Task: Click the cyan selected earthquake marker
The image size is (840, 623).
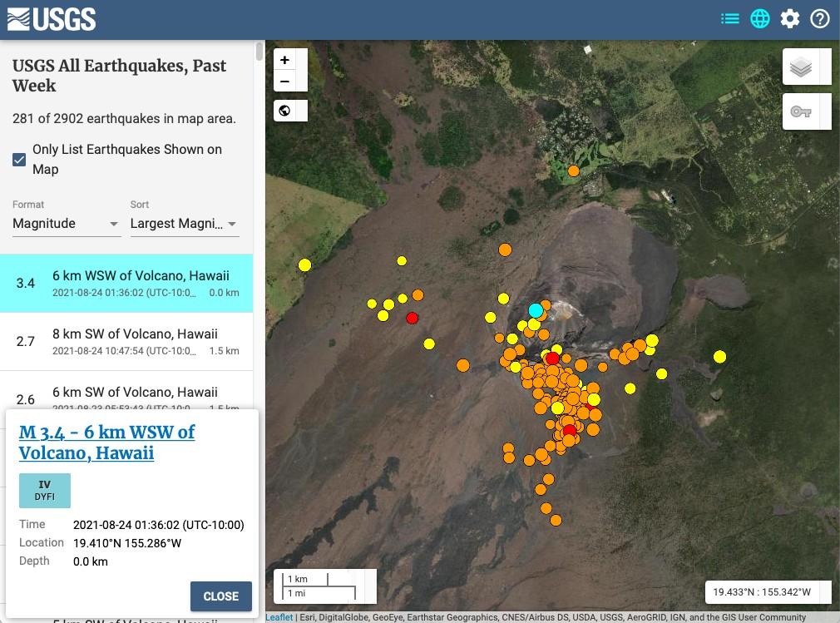Action: (536, 310)
